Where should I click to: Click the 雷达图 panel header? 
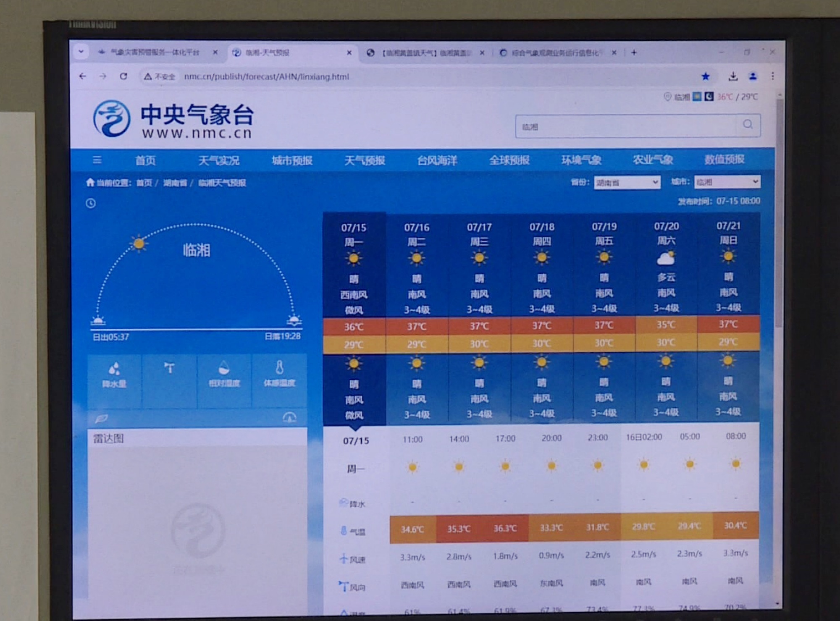click(x=197, y=438)
